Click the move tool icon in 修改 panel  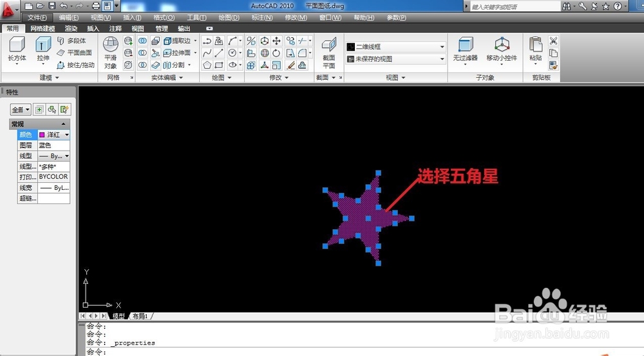pyautogui.click(x=276, y=41)
